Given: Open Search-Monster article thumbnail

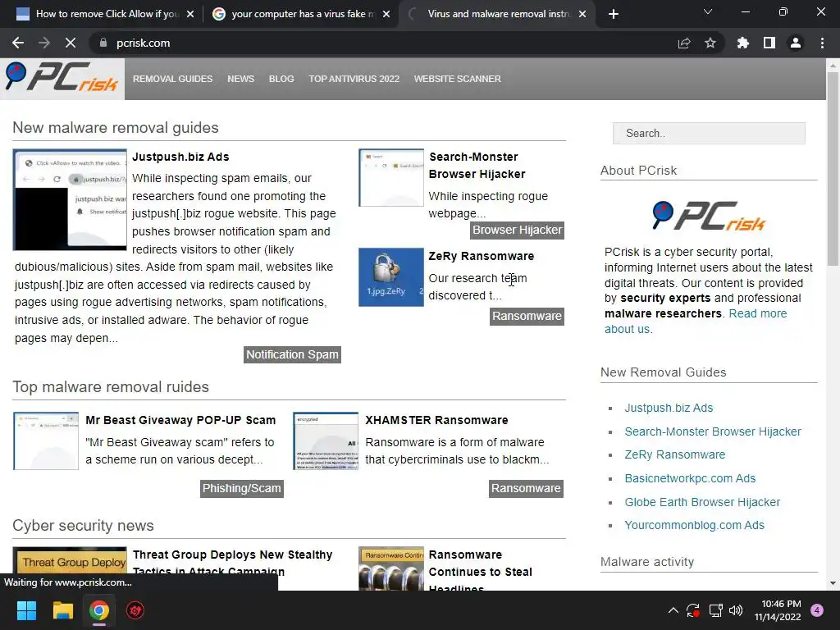Looking at the screenshot, I should [x=391, y=178].
